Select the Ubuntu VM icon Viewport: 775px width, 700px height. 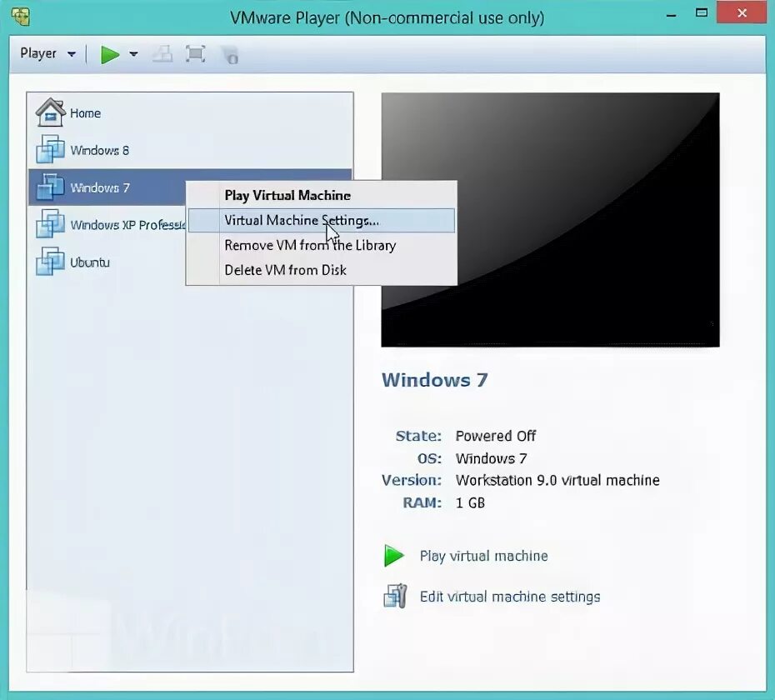50,262
